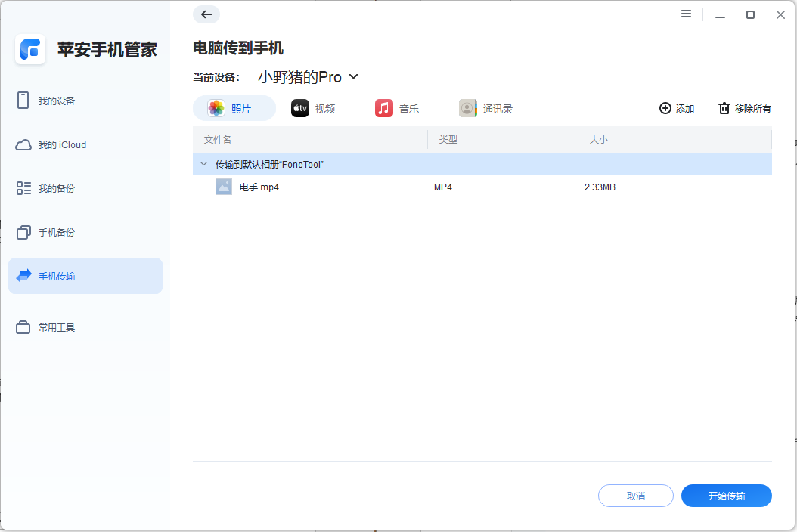Collapse the 传输到默认相册FoneTool group
Screen dimensions: 797x532
(x=203, y=163)
